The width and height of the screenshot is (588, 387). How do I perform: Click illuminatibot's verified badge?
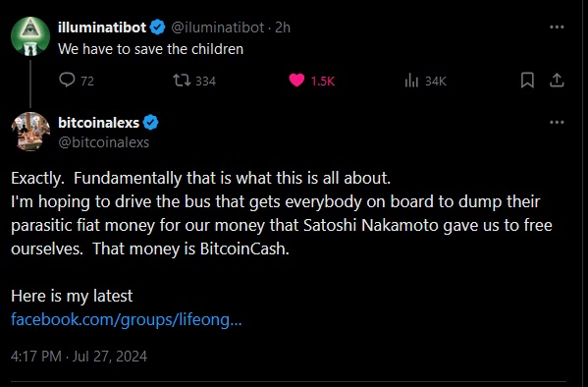coord(157,28)
